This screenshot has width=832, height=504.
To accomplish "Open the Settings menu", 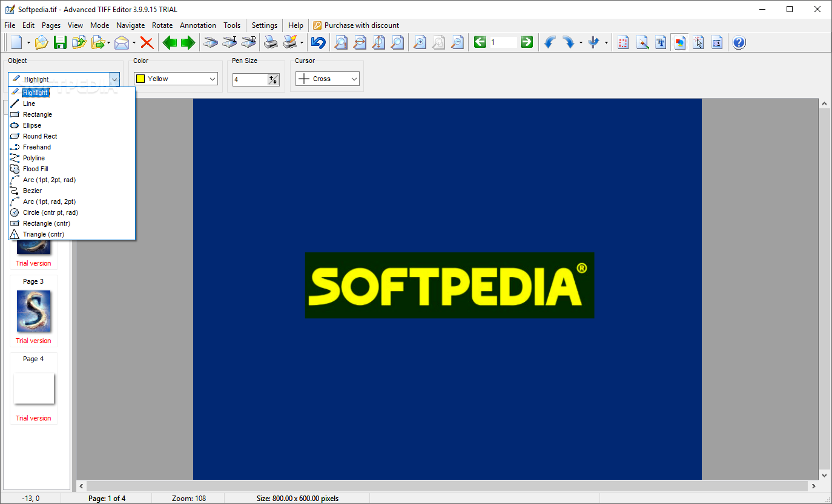I will [265, 25].
